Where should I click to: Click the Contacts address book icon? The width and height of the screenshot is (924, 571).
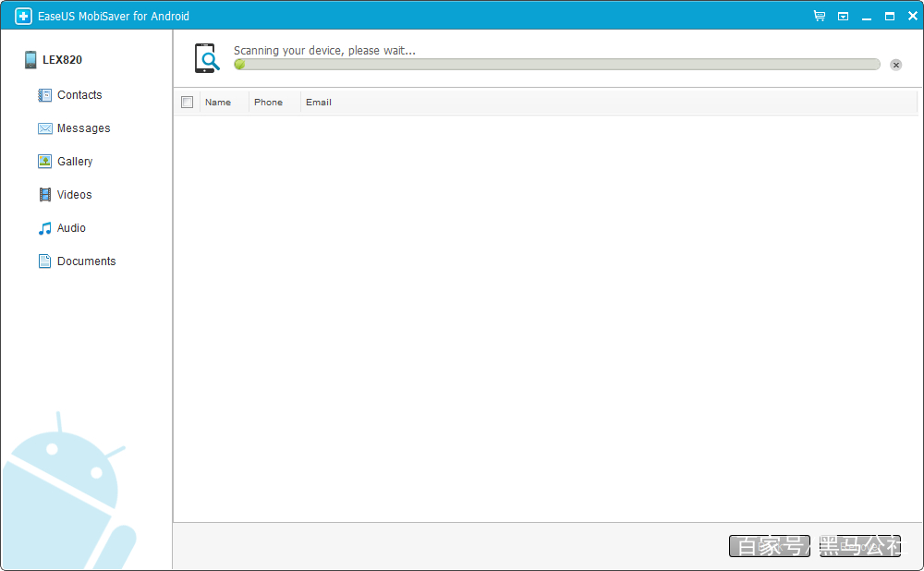(x=44, y=95)
